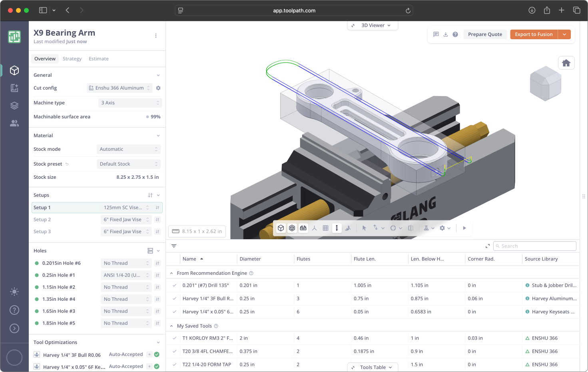Toggle the tool display in the viewer toolbar
Viewport: 588px width, 372px height.
[337, 228]
